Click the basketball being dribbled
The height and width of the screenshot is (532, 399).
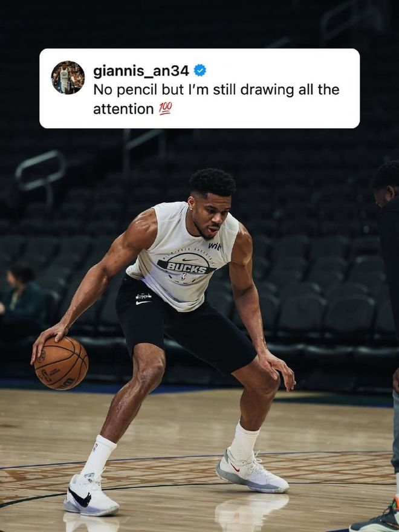click(x=61, y=363)
